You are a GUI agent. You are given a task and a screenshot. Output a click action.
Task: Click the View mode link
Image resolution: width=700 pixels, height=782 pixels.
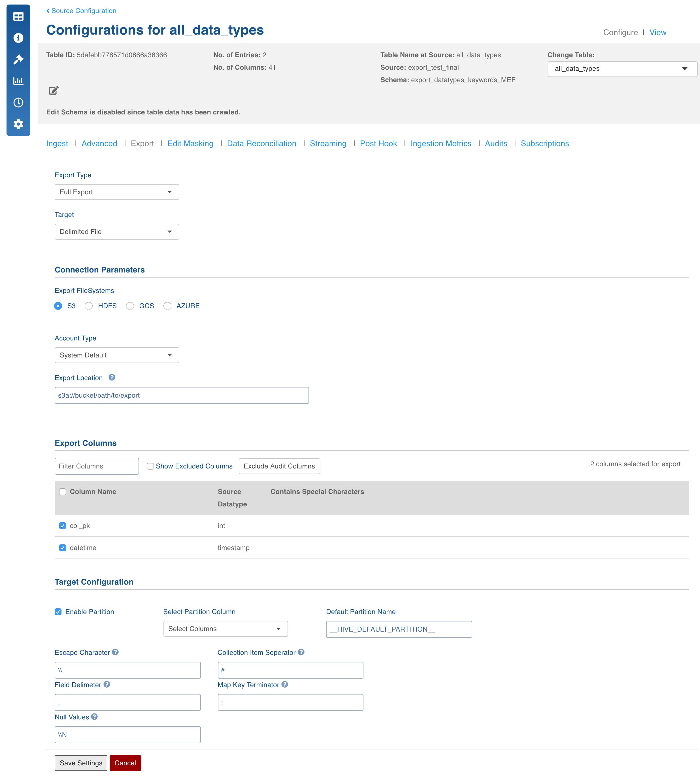pyautogui.click(x=658, y=33)
